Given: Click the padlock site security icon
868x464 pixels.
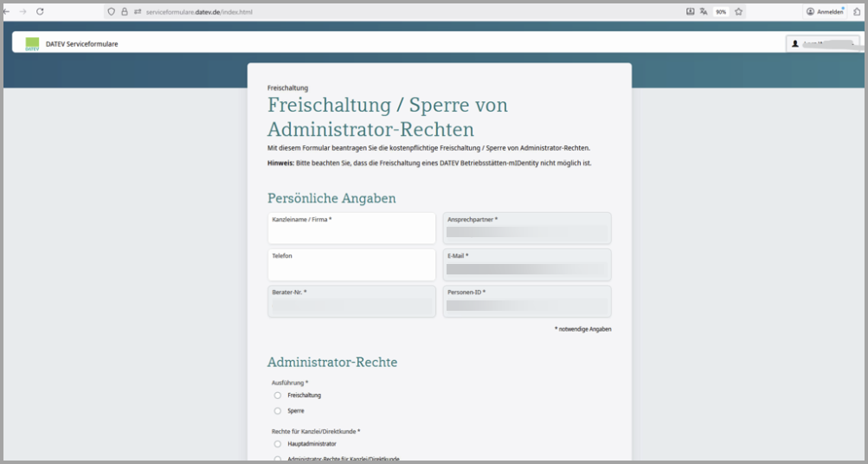Looking at the screenshot, I should (x=125, y=12).
